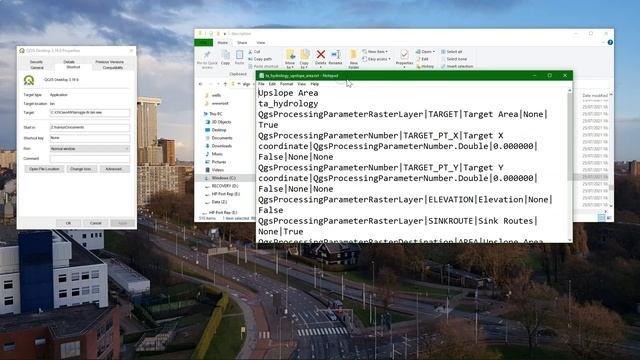Click the Start in input field
The width and height of the screenshot is (640, 360).
point(89,128)
